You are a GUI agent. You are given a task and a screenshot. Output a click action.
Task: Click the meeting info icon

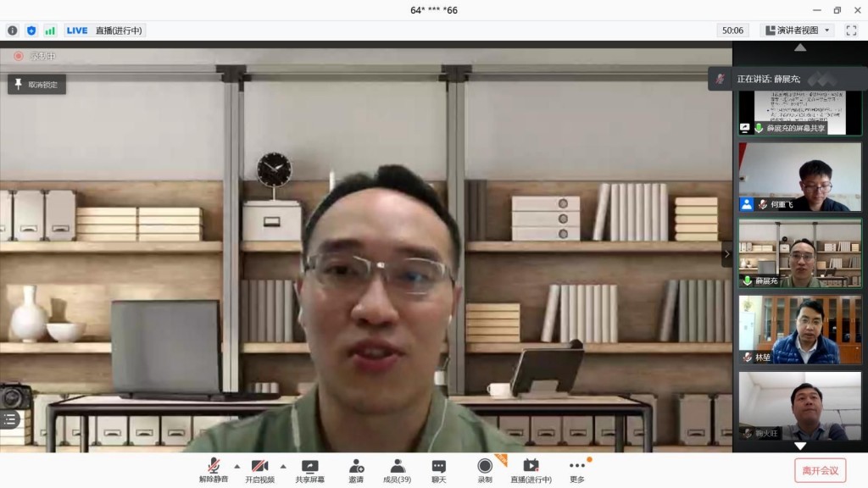pyautogui.click(x=13, y=30)
